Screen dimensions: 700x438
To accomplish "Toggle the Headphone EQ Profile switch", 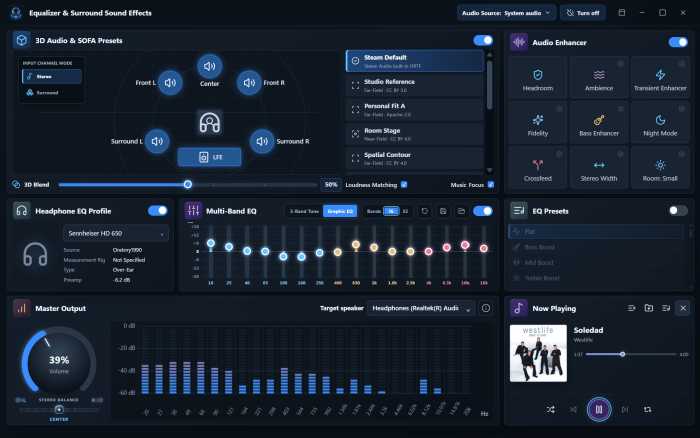I will click(x=158, y=211).
